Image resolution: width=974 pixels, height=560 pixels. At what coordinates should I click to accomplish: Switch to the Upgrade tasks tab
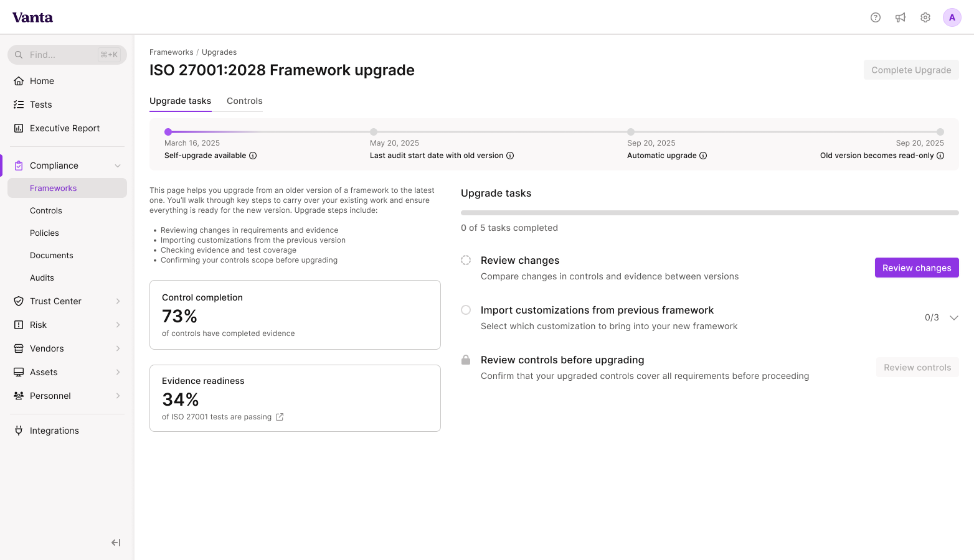coord(181,101)
